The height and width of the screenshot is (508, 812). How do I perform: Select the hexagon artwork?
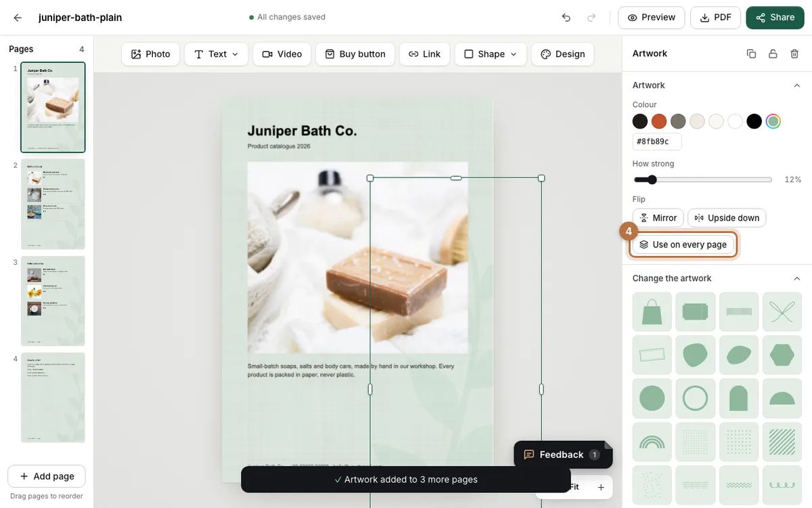coord(782,355)
